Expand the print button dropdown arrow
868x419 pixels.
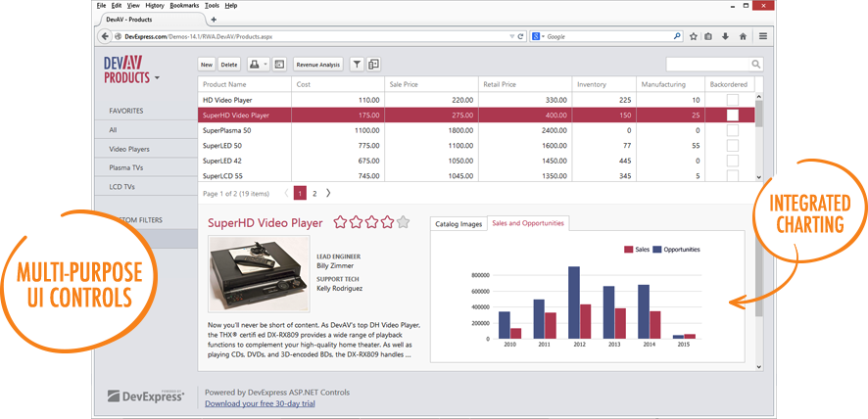(x=265, y=65)
